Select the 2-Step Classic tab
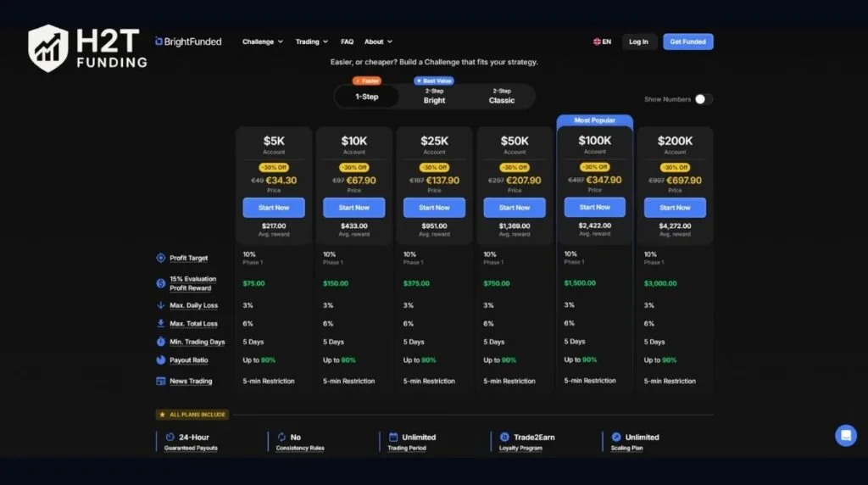Screen dimensions: 868x485 click(x=502, y=97)
